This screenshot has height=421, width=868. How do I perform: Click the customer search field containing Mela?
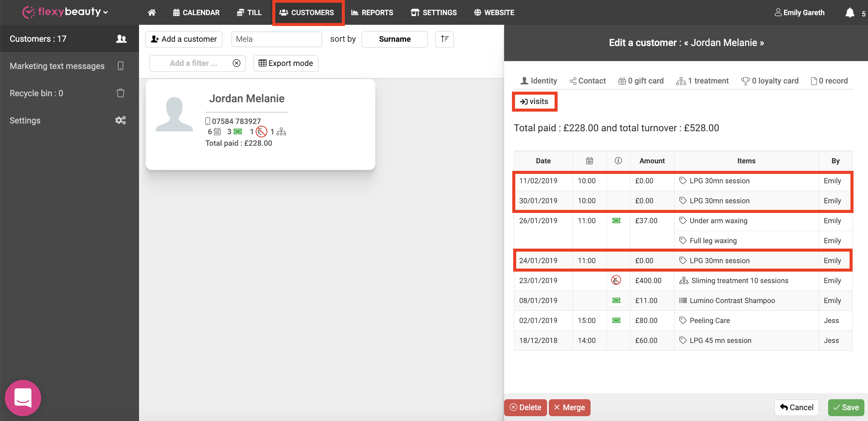click(277, 39)
